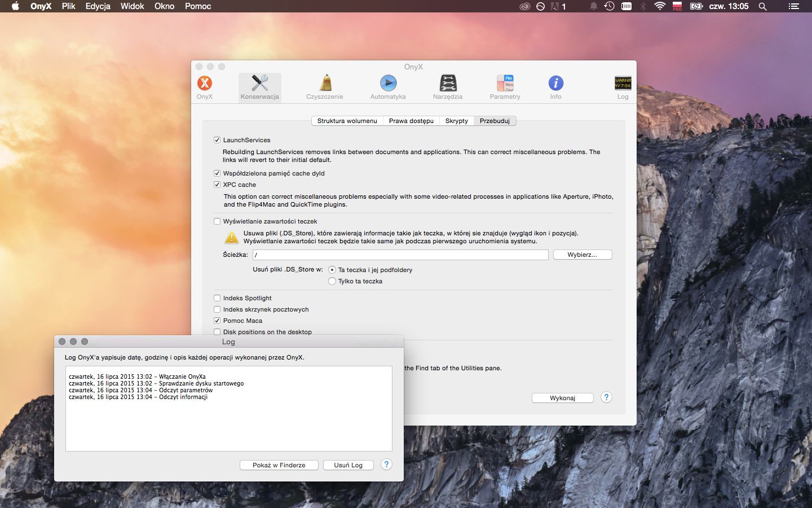
Task: Click the menu bar clock czw. 13:05
Action: click(729, 6)
